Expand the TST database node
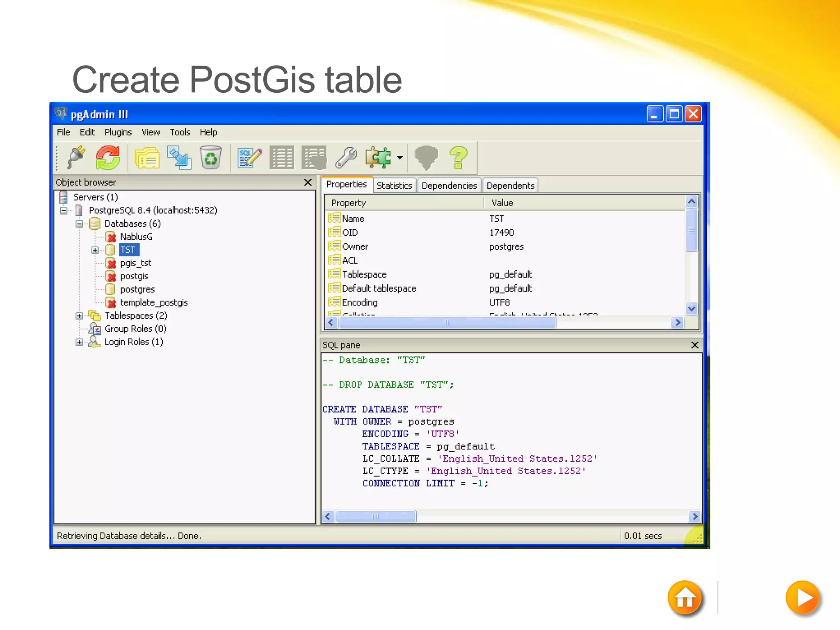This screenshot has width=840, height=630. point(95,250)
